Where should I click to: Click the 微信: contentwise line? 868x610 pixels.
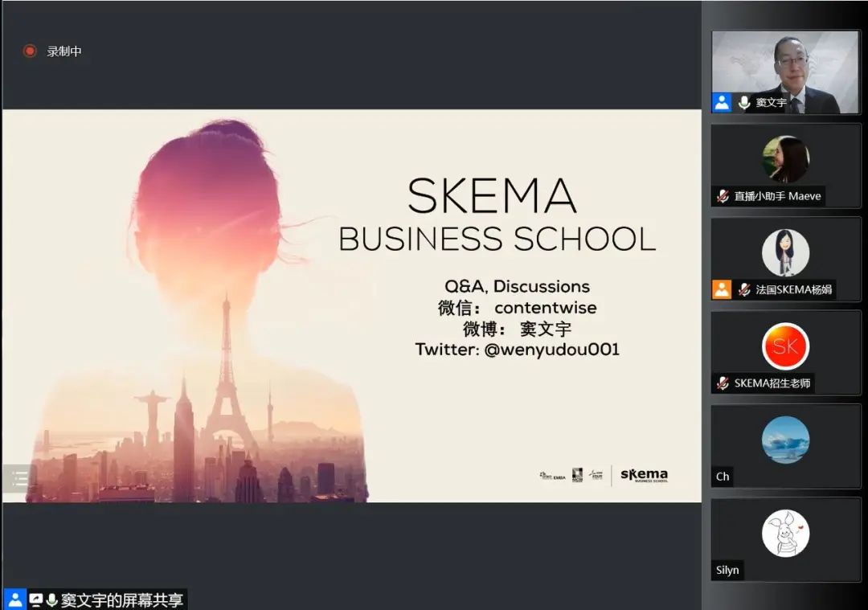517,308
